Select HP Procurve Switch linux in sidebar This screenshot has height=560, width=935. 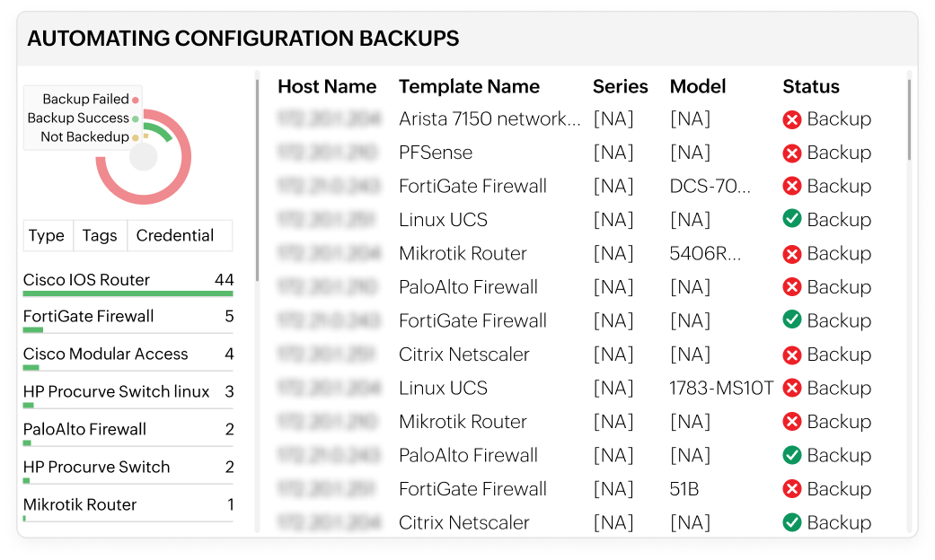(116, 392)
